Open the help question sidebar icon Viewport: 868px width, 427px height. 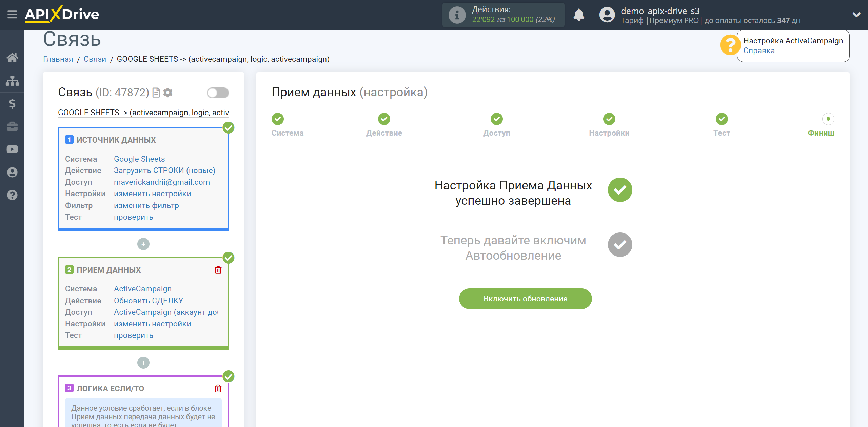pyautogui.click(x=12, y=195)
